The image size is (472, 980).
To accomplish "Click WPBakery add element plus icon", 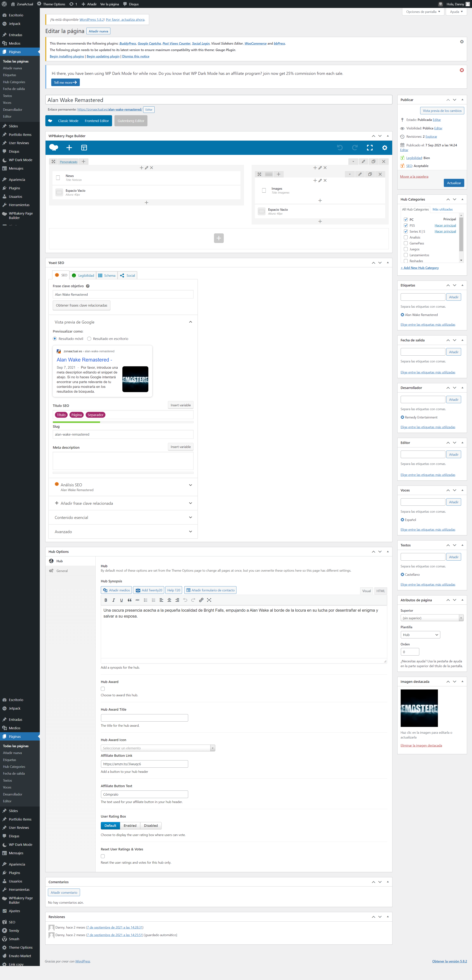I will (x=69, y=148).
